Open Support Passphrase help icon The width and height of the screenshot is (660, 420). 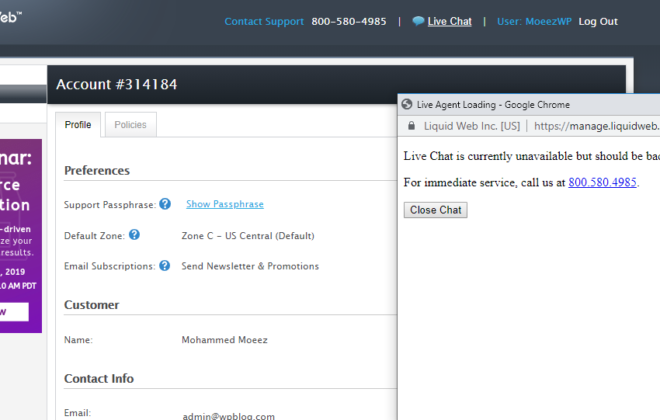(165, 204)
